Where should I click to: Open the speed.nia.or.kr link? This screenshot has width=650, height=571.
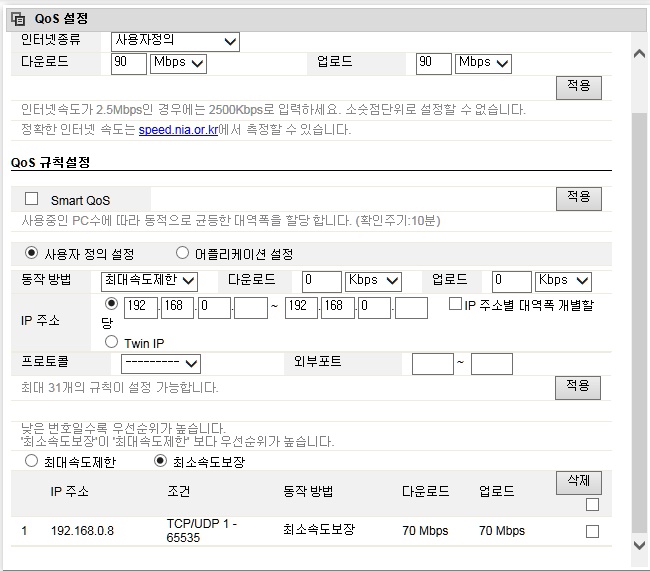[178, 130]
